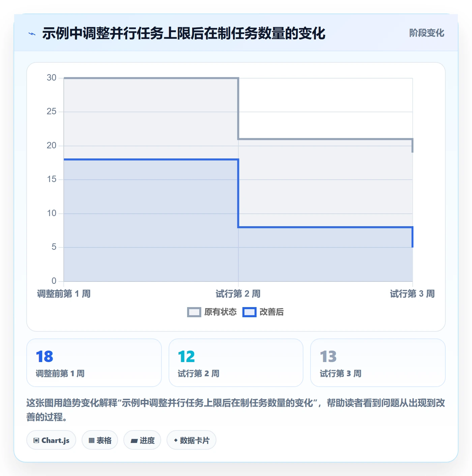Click the y-axis tick label 5
This screenshot has height=476, width=472.
(54, 247)
